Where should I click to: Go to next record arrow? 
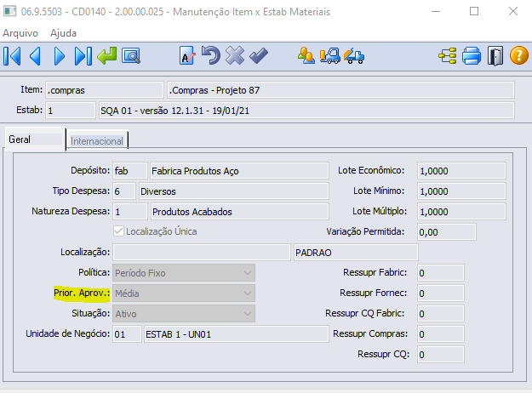[60, 56]
